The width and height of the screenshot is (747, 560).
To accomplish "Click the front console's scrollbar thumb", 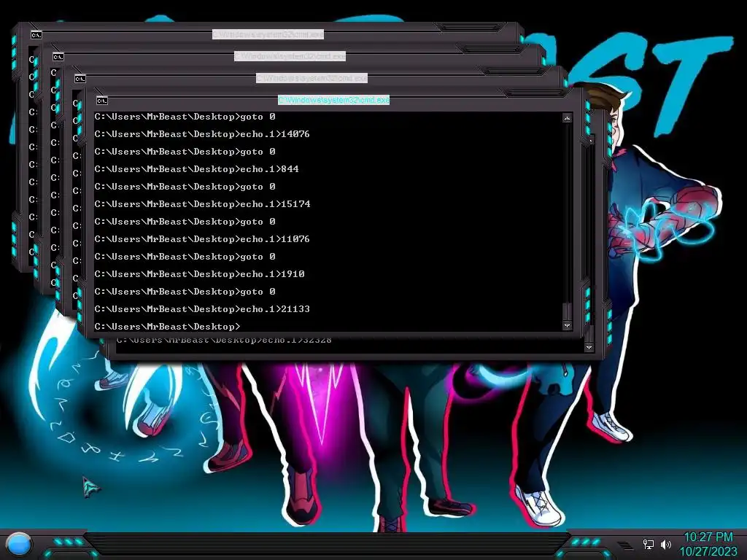I will click(567, 311).
